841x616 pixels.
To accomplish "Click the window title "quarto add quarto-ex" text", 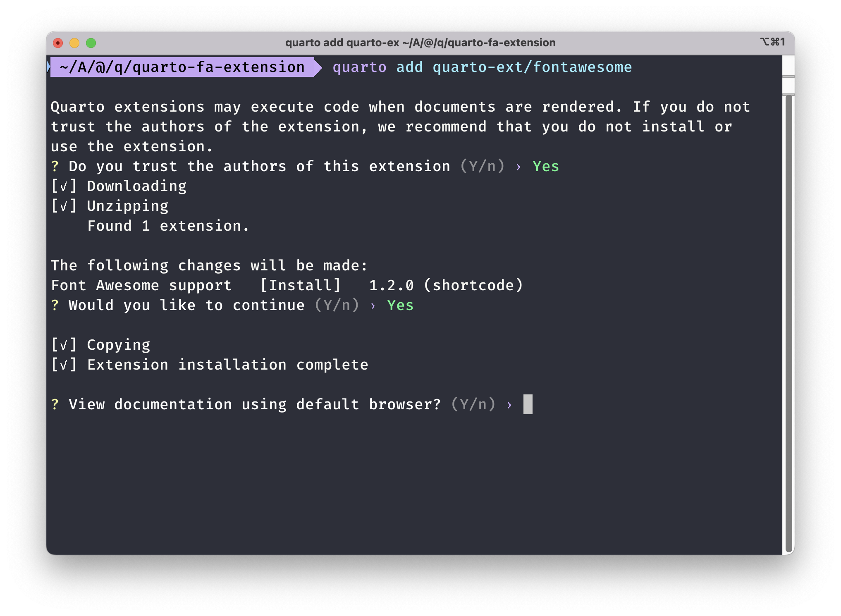I will tap(342, 43).
